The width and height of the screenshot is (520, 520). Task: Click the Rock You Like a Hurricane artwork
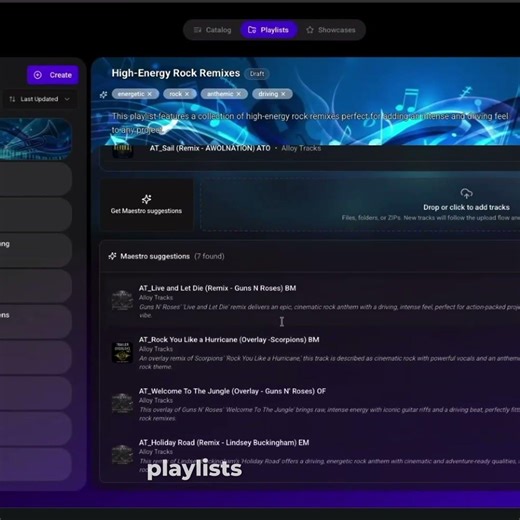pos(122,352)
